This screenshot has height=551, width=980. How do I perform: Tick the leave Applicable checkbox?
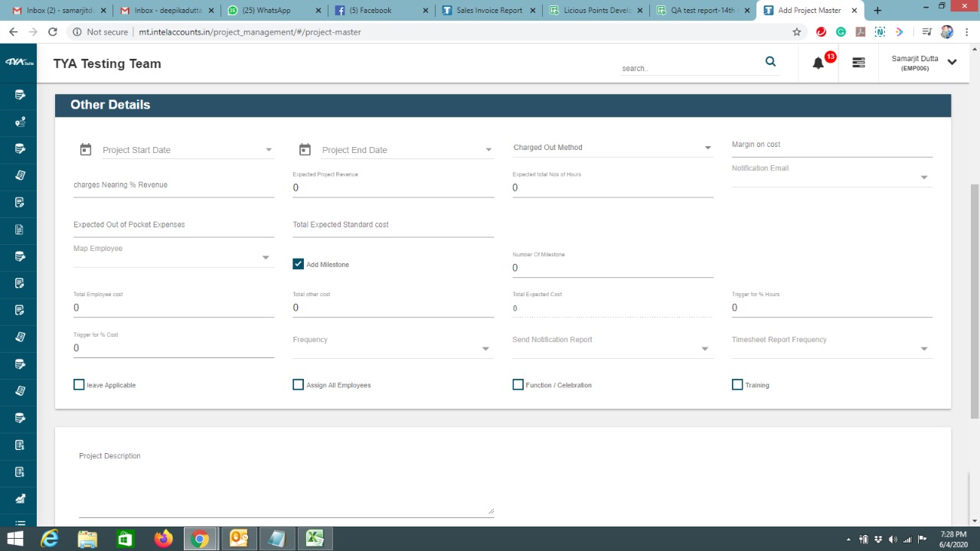pyautogui.click(x=79, y=384)
